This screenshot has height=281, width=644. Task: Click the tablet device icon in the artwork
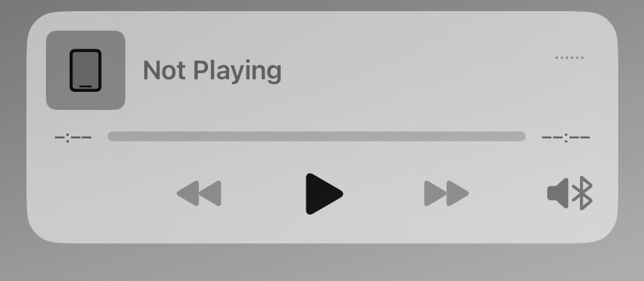(x=86, y=70)
